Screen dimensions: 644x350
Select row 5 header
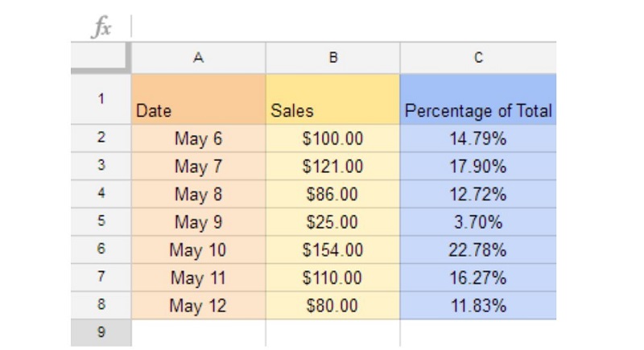[x=101, y=221]
